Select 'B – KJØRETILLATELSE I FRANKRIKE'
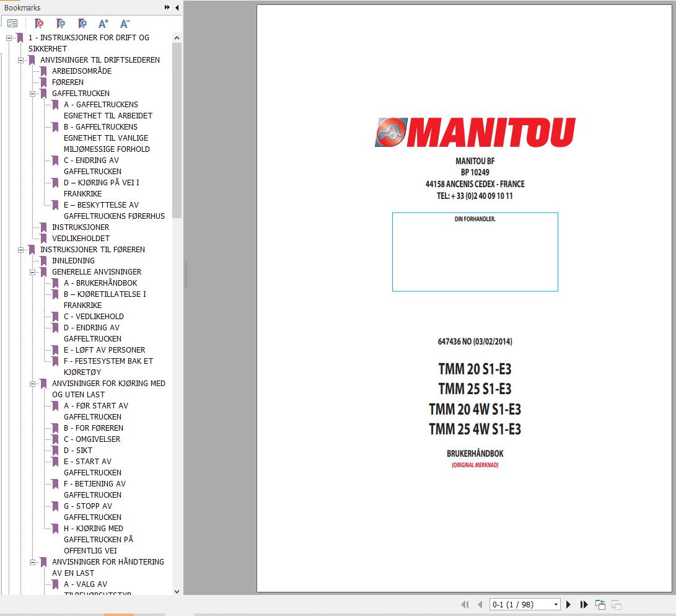 point(105,299)
